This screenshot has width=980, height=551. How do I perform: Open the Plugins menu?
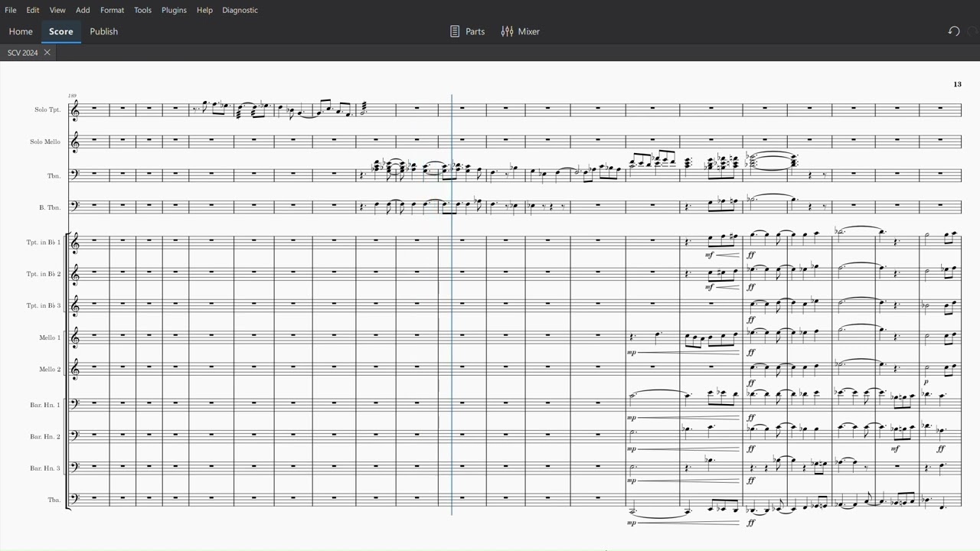[174, 10]
